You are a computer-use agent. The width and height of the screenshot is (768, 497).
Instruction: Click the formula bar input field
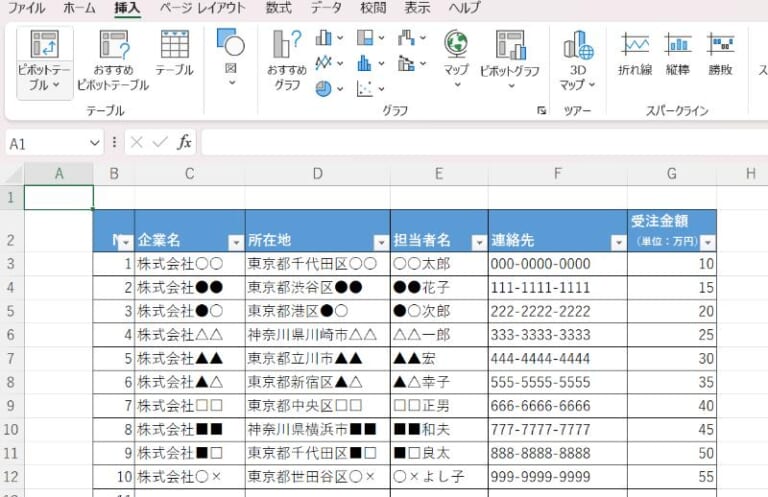[484, 142]
